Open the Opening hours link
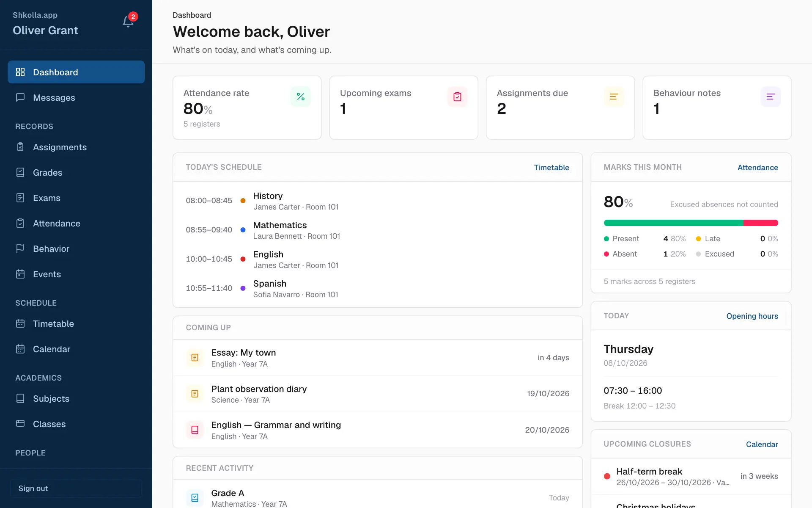 752,316
